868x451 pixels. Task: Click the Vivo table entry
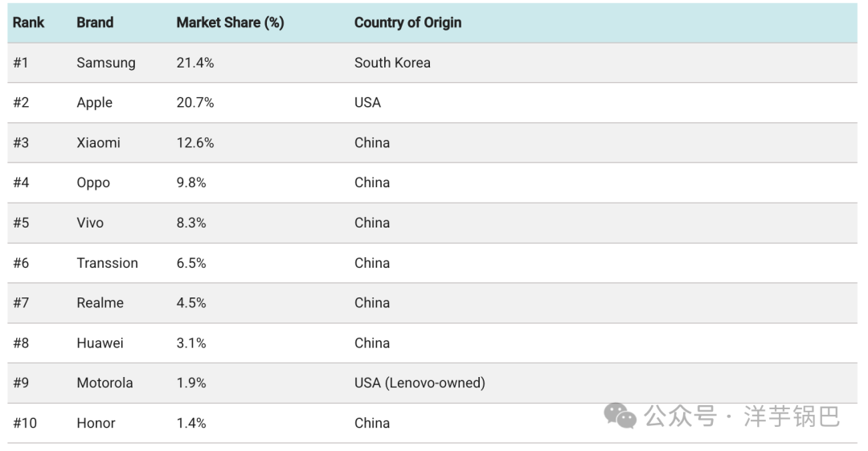click(x=90, y=223)
